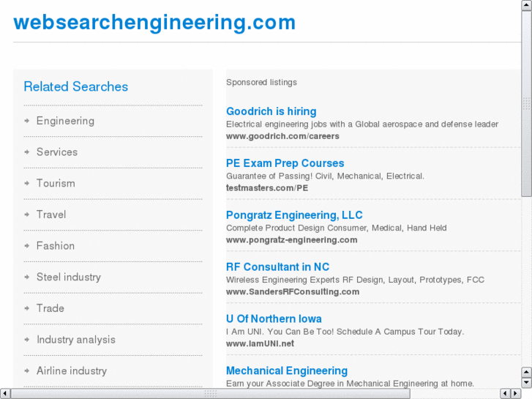Image resolution: width=532 pixels, height=399 pixels.
Task: Click the arrow bullet next to Trade
Action: click(x=26, y=308)
